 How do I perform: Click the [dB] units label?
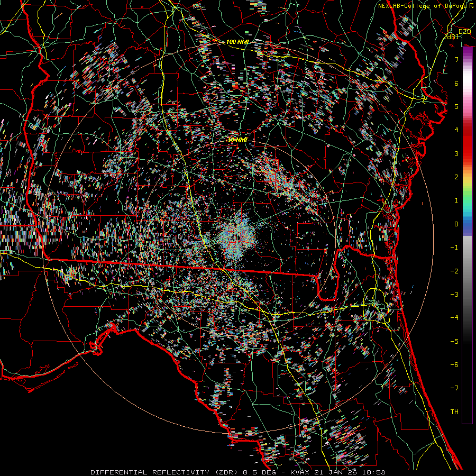(452, 37)
